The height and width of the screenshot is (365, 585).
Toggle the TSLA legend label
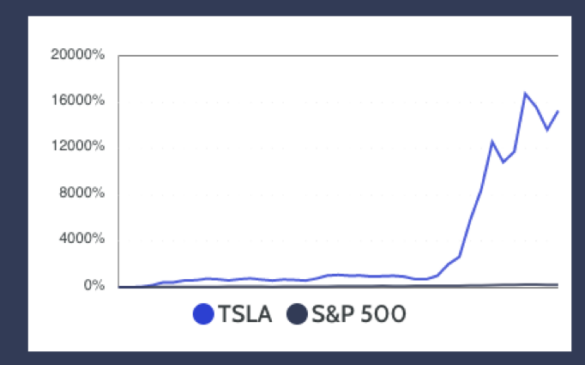(x=245, y=314)
